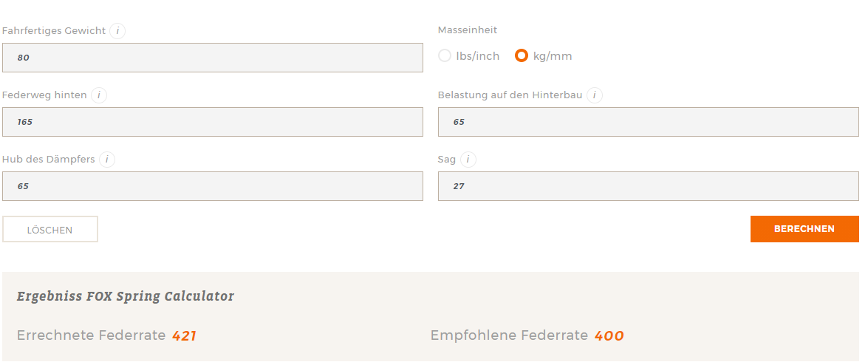This screenshot has height=362, width=868.
Task: Open the Sag info icon
Action: [468, 160]
